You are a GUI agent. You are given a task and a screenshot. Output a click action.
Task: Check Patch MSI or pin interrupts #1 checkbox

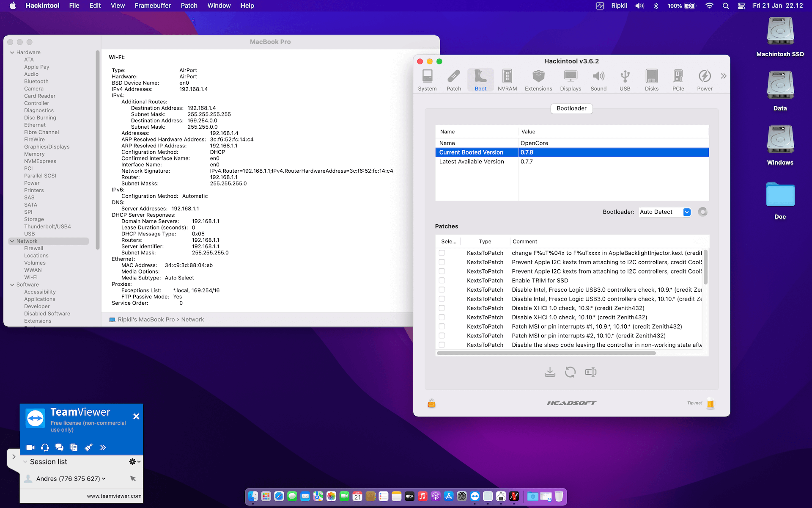(442, 326)
